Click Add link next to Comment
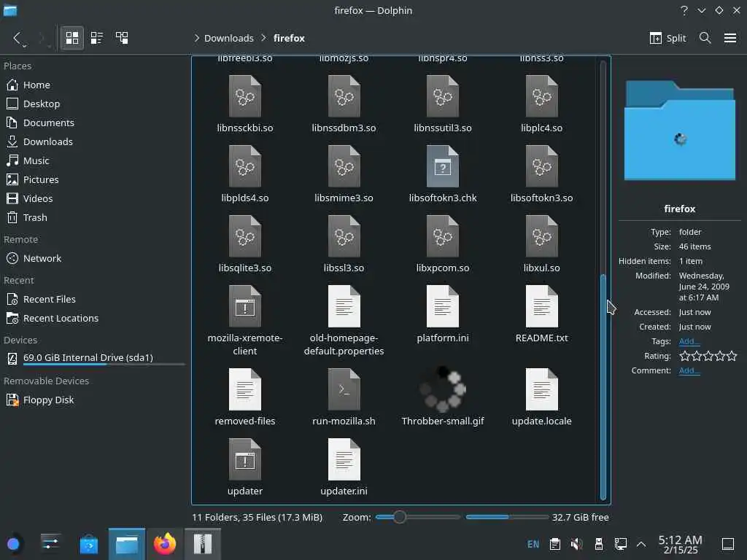 [x=689, y=370]
